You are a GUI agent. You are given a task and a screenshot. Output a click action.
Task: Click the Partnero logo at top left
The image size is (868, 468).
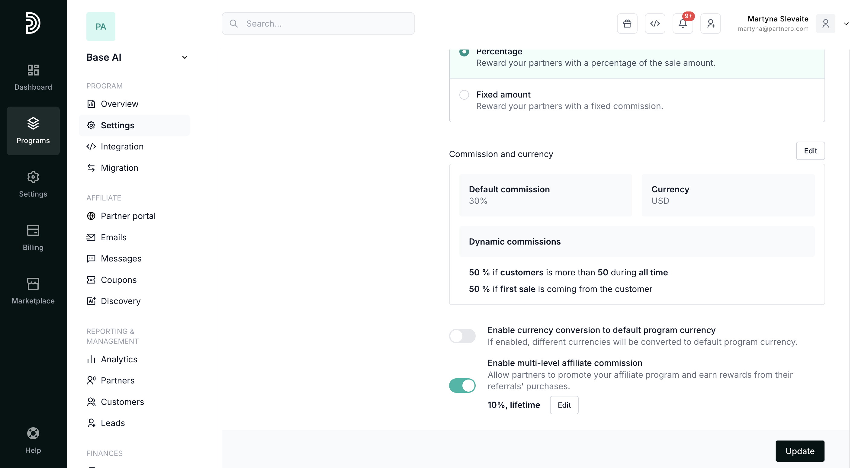(x=33, y=23)
